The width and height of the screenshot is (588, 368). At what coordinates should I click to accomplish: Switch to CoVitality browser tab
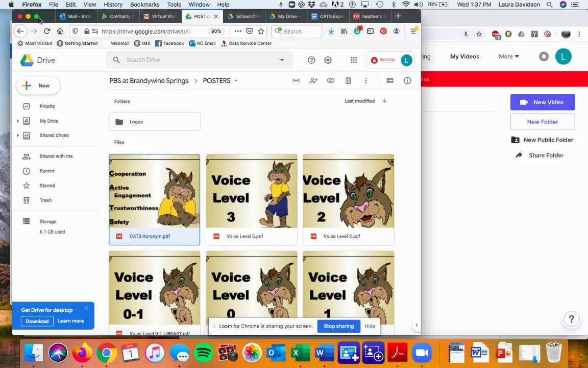tap(118, 16)
